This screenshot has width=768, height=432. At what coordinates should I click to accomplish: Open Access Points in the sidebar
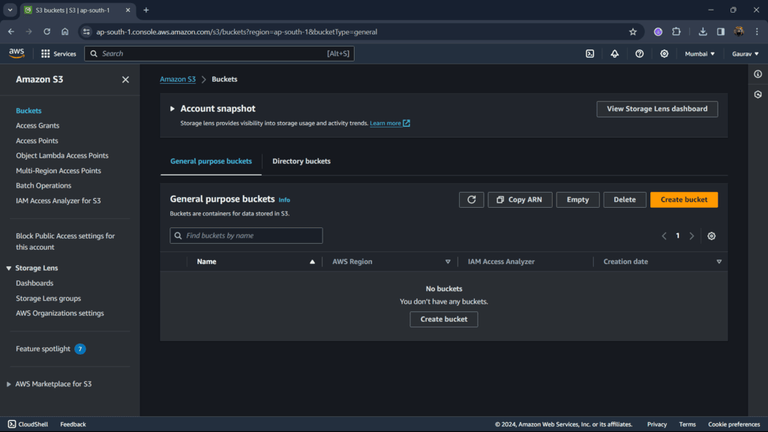(x=37, y=141)
